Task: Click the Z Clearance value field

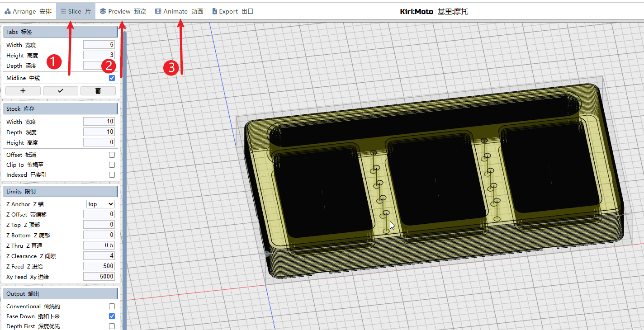Action: pyautogui.click(x=99, y=256)
